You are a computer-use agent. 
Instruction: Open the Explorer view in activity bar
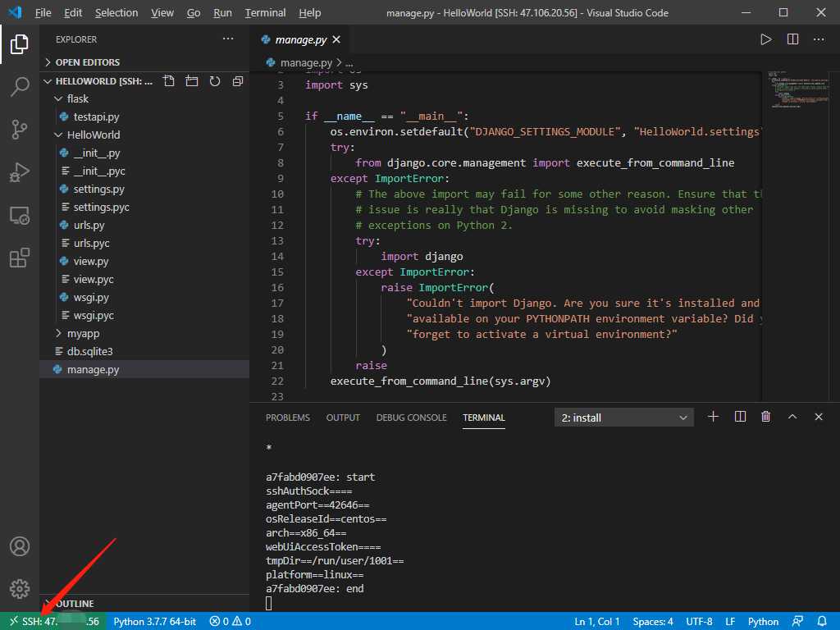(20, 44)
